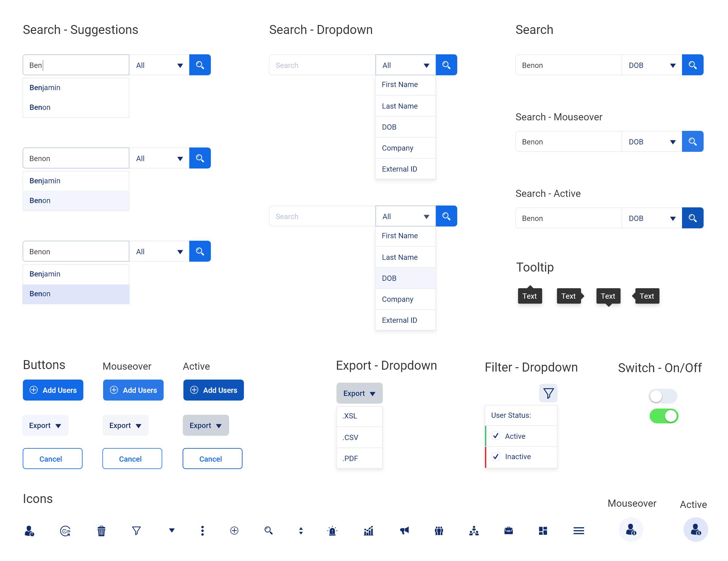
Task: Click the megaphone announcement icon
Action: pyautogui.click(x=404, y=530)
